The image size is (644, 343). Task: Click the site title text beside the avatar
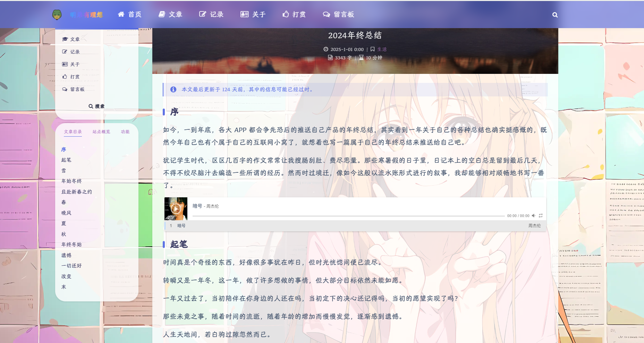pyautogui.click(x=86, y=15)
